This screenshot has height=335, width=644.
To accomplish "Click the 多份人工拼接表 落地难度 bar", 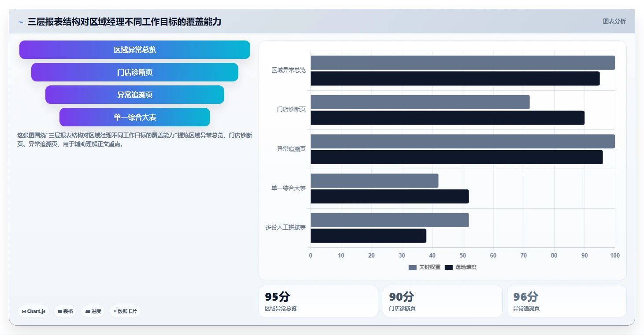I will tap(369, 236).
